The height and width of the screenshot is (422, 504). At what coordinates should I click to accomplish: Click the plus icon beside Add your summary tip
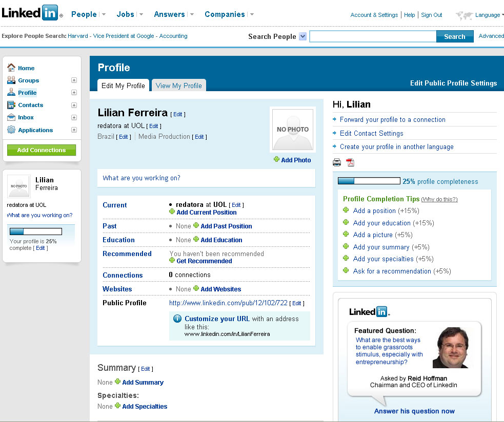346,246
